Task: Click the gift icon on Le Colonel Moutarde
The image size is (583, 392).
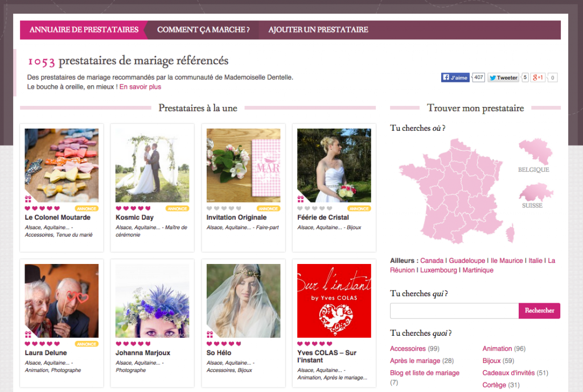Action: 28,199
